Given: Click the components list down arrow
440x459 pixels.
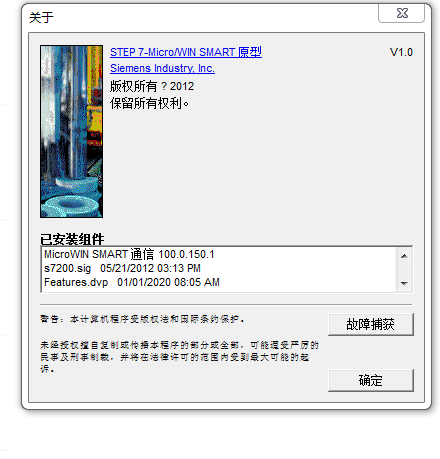Looking at the screenshot, I should 404,283.
